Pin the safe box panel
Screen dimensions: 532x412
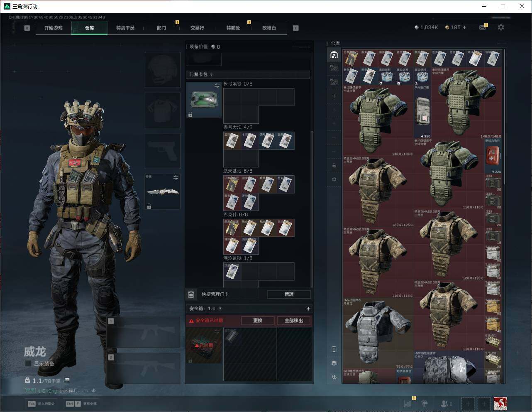(x=308, y=309)
